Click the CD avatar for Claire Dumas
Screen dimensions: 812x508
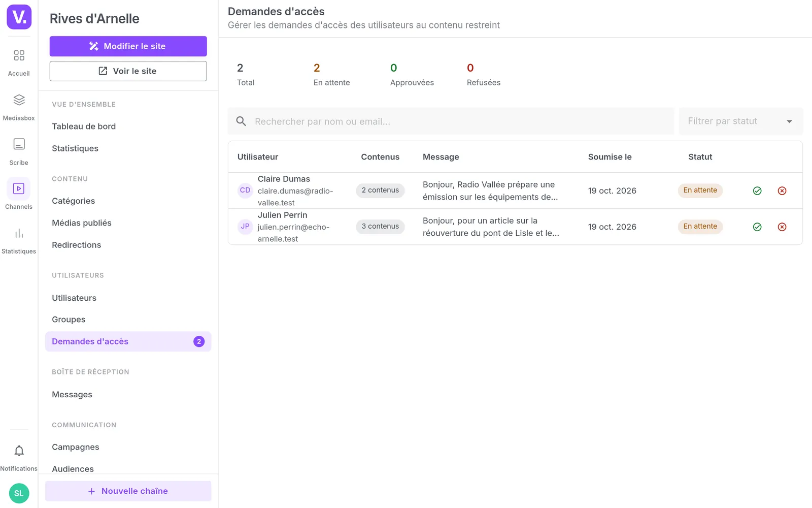(x=245, y=190)
